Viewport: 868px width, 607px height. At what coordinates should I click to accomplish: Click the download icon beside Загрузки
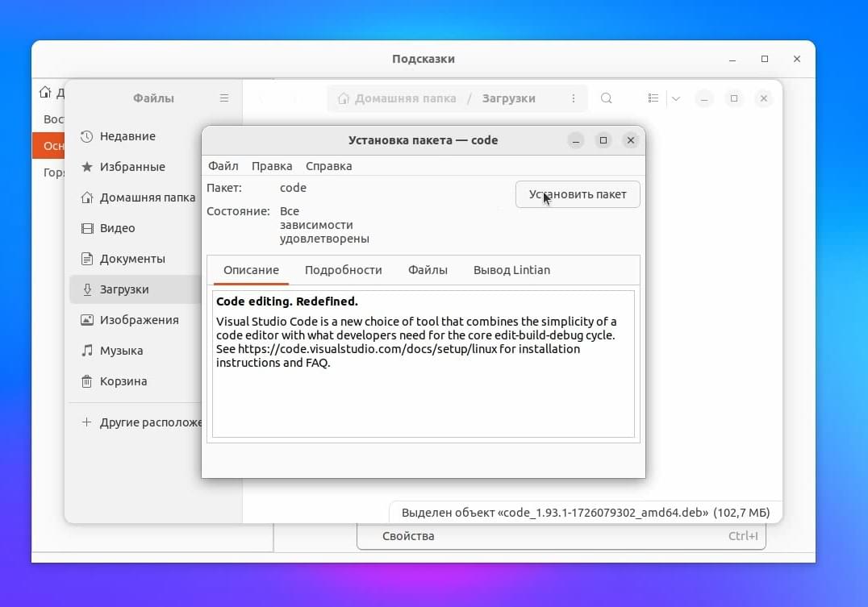point(87,289)
